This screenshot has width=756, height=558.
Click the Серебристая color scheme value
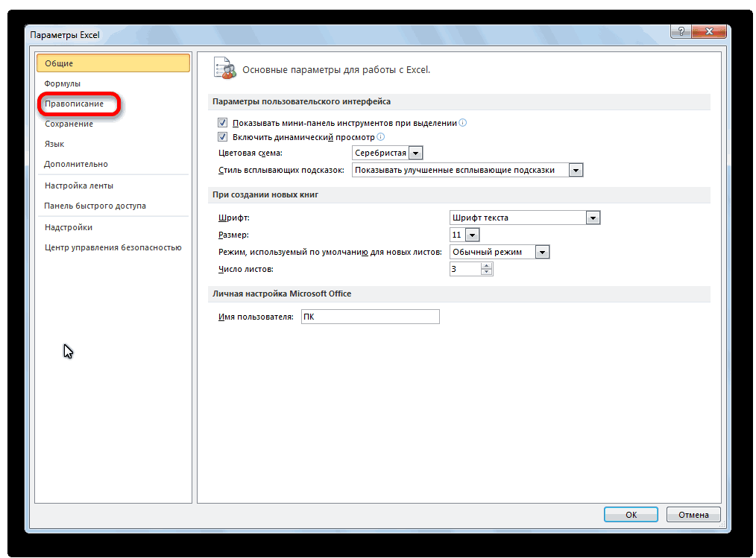[x=380, y=153]
